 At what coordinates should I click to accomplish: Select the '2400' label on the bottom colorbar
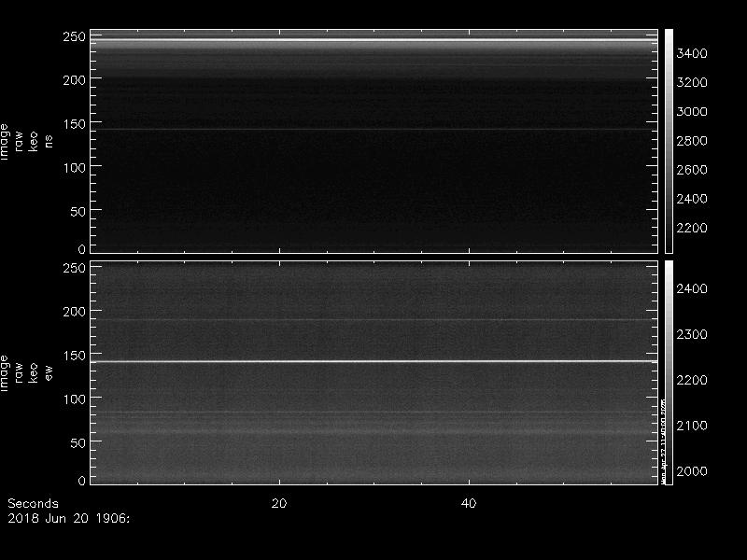pyautogui.click(x=692, y=288)
